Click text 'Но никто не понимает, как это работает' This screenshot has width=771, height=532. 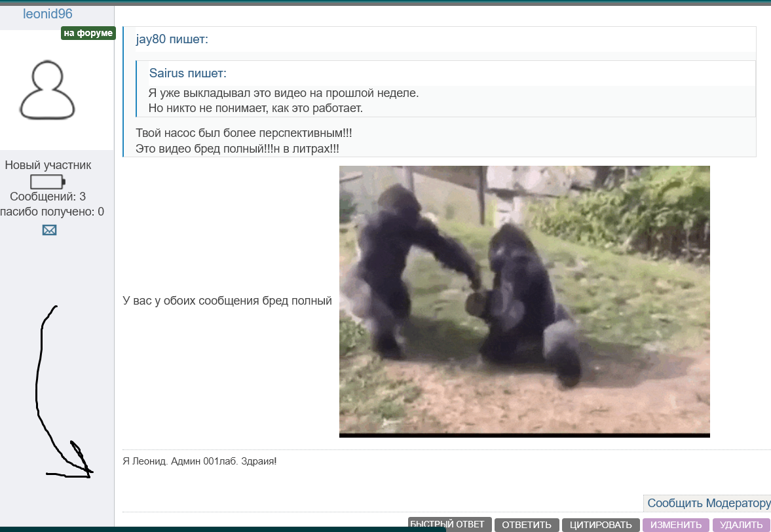click(255, 108)
